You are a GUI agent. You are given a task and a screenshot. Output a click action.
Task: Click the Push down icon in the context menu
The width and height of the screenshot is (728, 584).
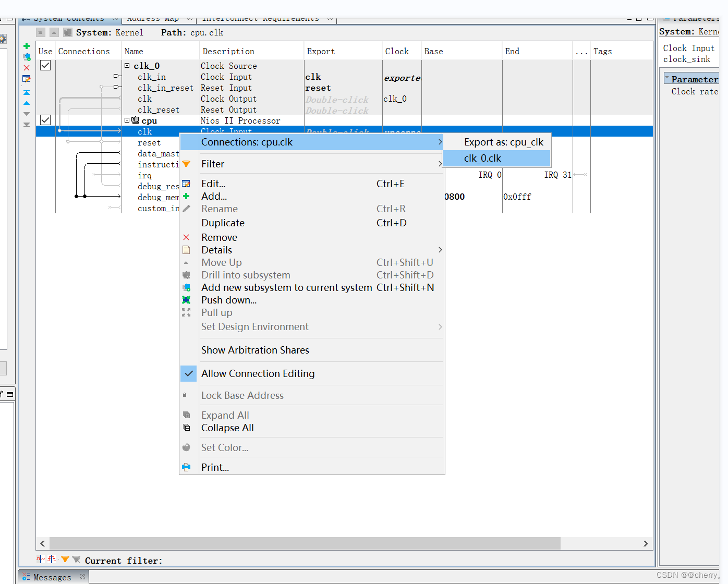coord(186,300)
